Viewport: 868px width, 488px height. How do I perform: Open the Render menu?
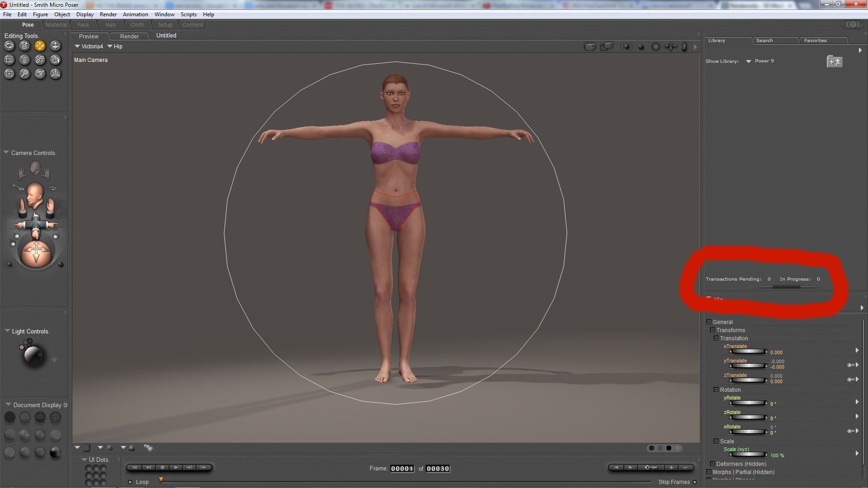[x=108, y=14]
